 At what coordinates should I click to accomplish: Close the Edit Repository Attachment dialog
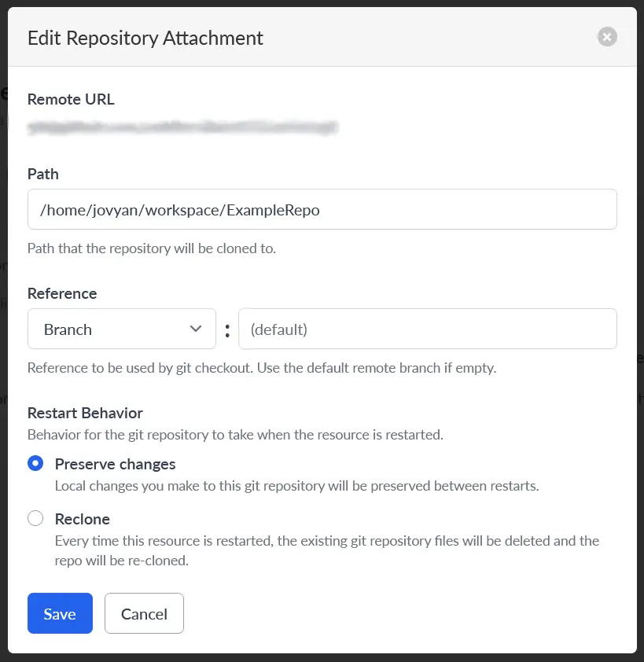point(606,36)
